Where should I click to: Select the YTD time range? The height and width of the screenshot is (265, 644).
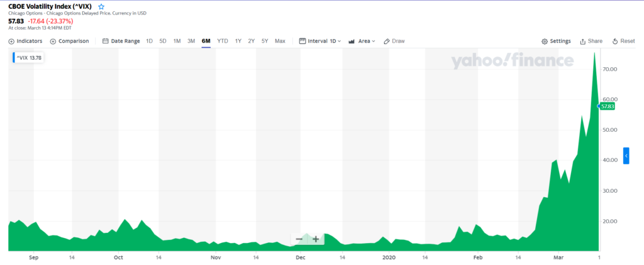coord(223,41)
